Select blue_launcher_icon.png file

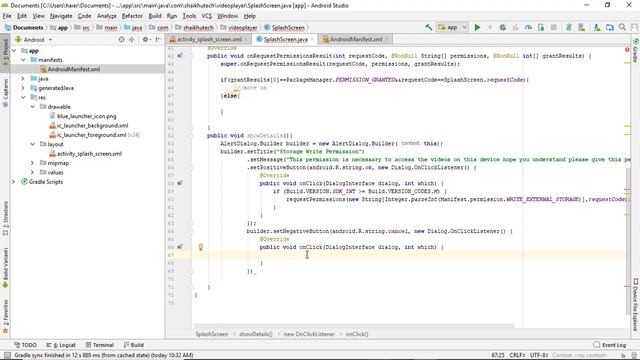coord(86,116)
